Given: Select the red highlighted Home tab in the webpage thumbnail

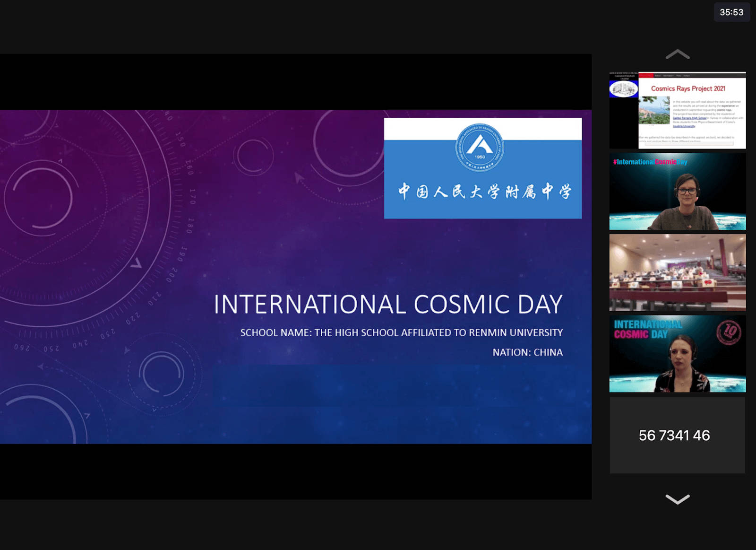Looking at the screenshot, I should [x=645, y=75].
